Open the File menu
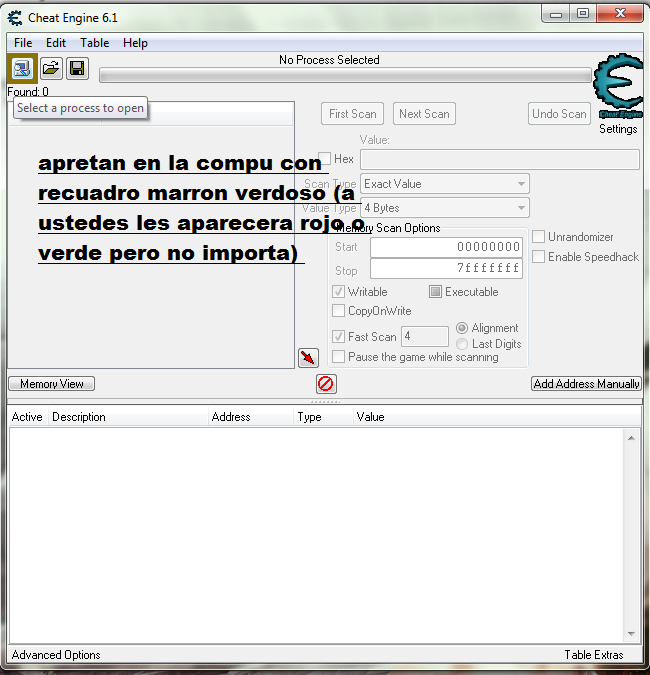This screenshot has width=650, height=675. pyautogui.click(x=23, y=43)
